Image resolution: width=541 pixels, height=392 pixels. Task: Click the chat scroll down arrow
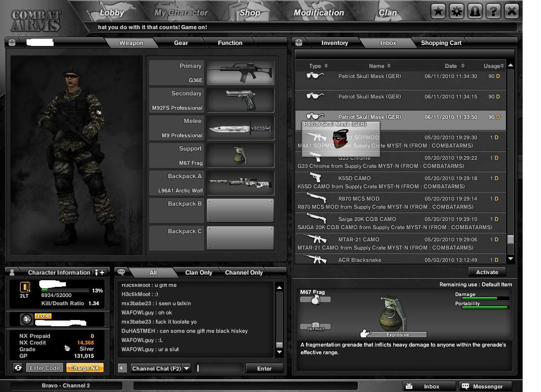280,352
